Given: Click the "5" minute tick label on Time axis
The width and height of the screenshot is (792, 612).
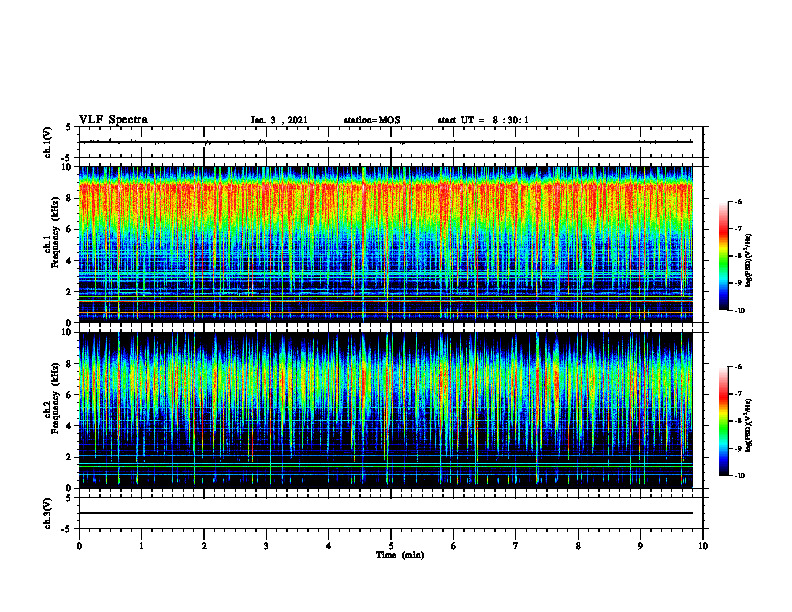Looking at the screenshot, I should pyautogui.click(x=391, y=546).
